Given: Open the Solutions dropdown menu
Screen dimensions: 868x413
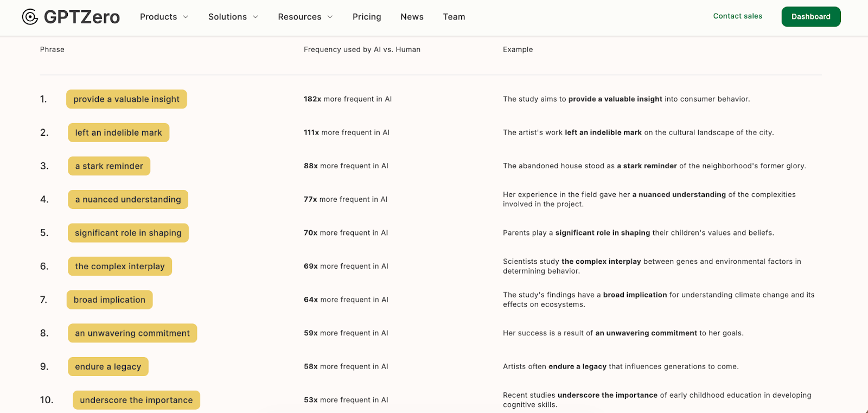Looking at the screenshot, I should tap(233, 17).
